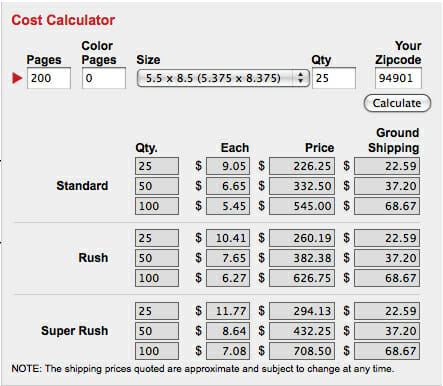This screenshot has height=386, width=443.
Task: Click the red arrow beside Pages
Action: click(x=17, y=78)
